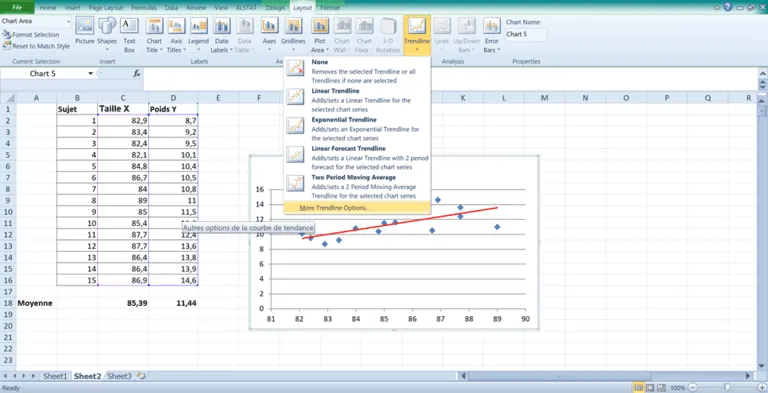Choose Linear Trendline option
Image resolution: width=768 pixels, height=393 pixels.
point(357,100)
